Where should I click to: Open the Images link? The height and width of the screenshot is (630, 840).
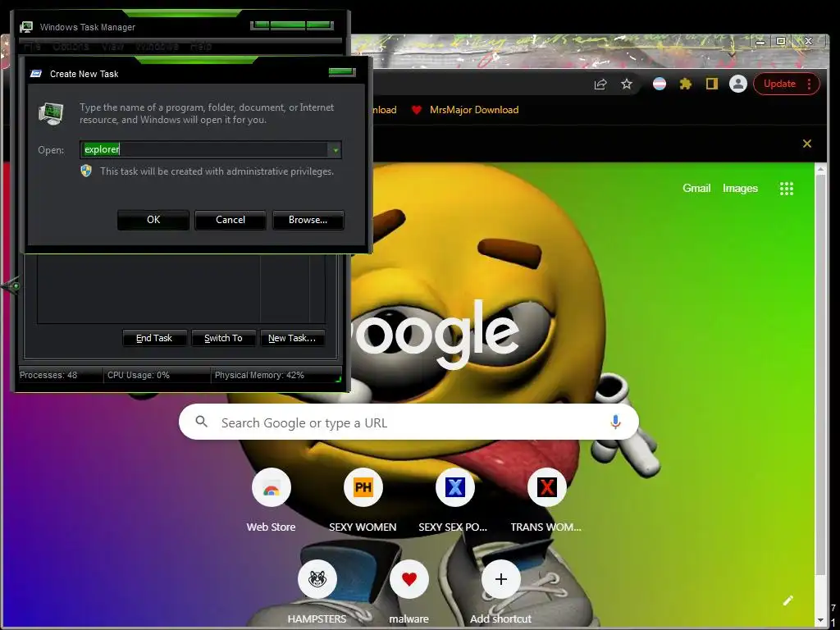pos(740,188)
